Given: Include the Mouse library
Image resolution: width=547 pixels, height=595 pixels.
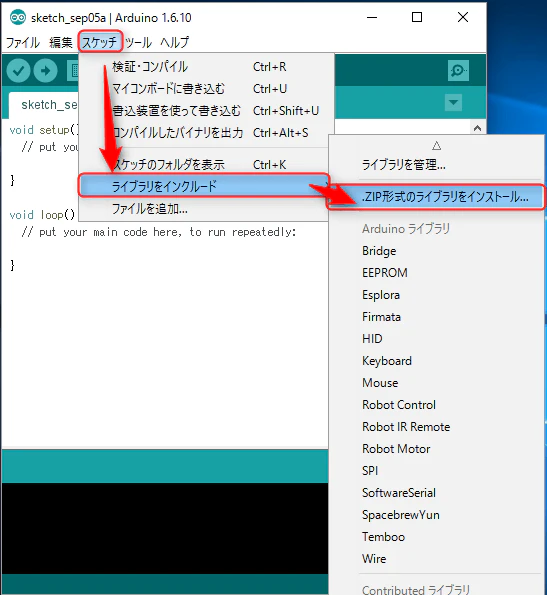Looking at the screenshot, I should tap(436, 383).
